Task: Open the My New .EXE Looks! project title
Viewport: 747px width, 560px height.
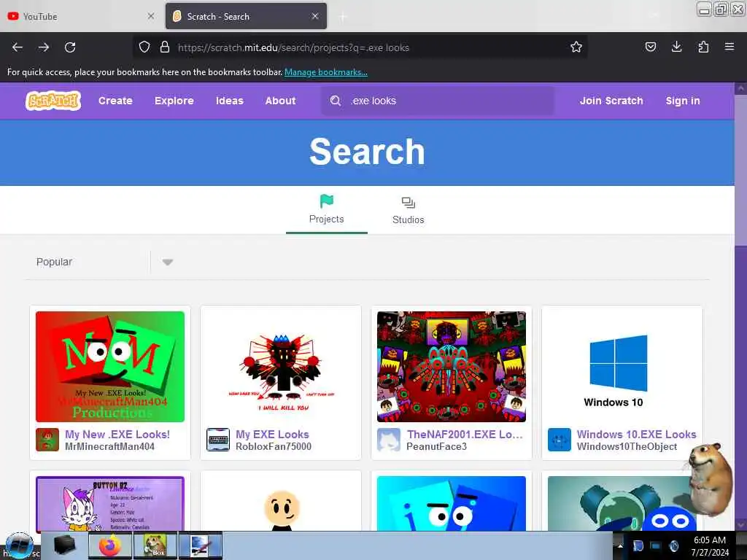Action: click(117, 435)
